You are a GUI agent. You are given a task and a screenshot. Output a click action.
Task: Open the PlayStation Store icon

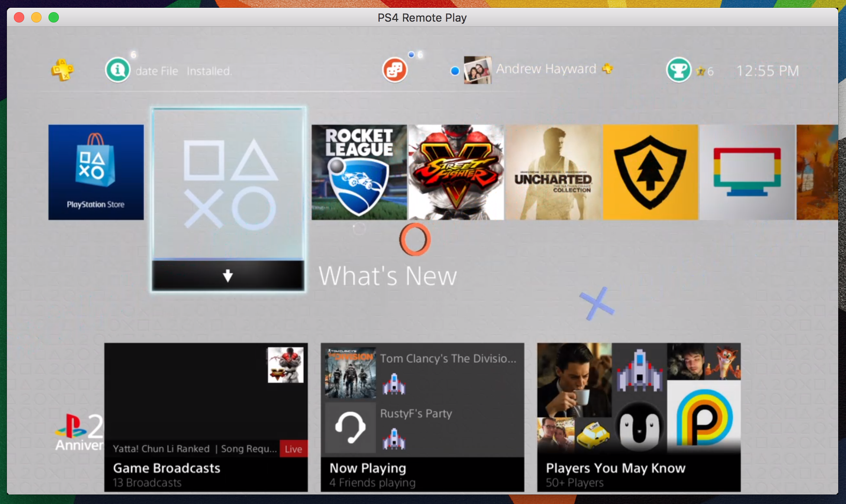96,171
